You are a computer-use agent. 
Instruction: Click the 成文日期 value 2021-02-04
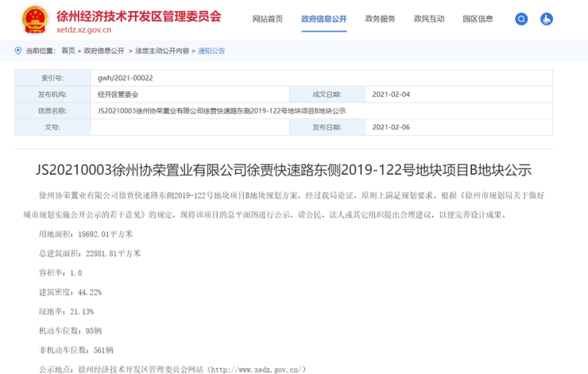click(391, 94)
